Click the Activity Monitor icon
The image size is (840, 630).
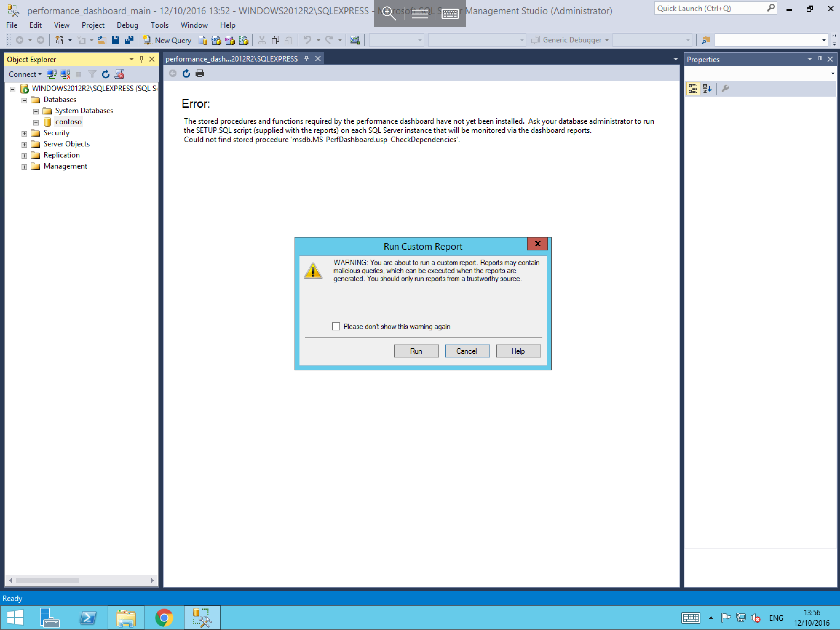point(355,40)
